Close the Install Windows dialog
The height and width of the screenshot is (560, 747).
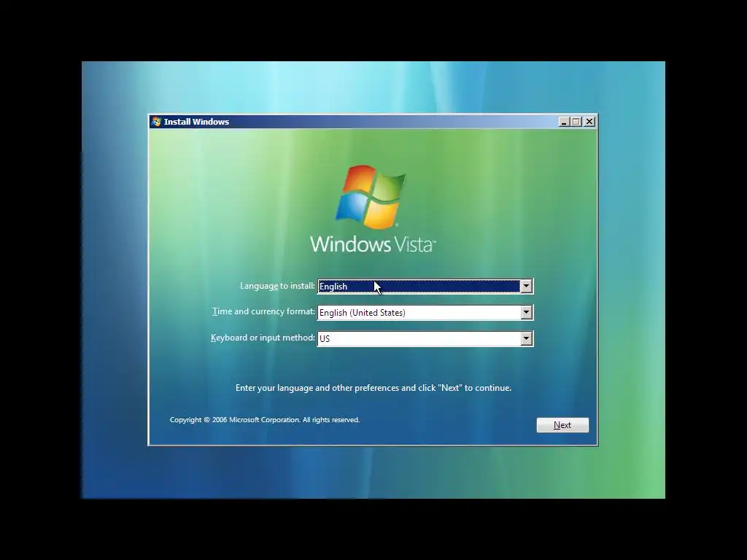[589, 122]
